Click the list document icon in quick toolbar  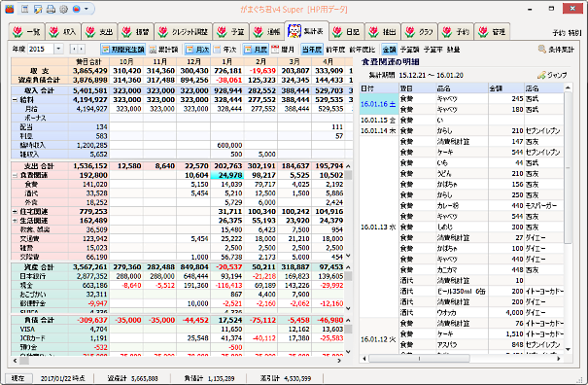coord(24,9)
